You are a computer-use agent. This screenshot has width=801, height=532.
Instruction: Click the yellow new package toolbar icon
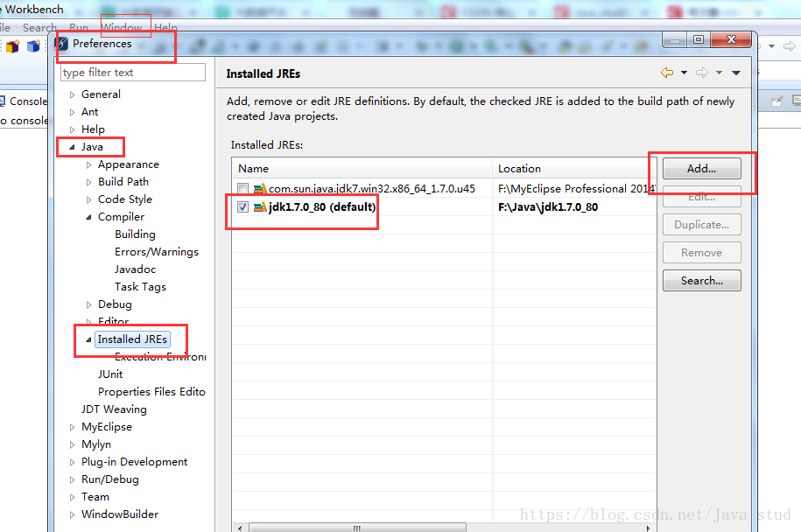point(13,46)
